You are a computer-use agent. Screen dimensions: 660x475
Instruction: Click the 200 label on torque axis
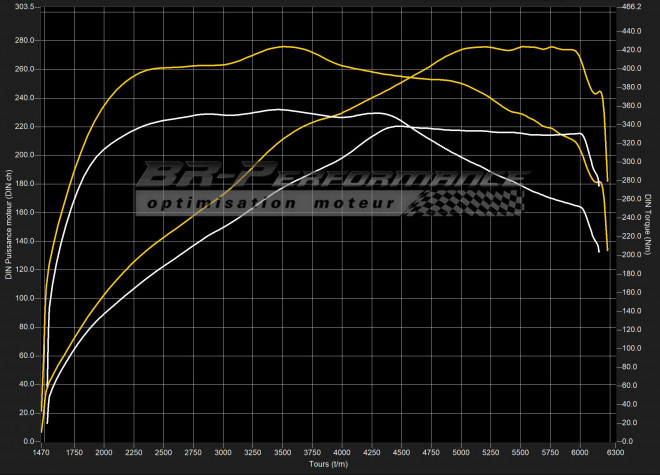point(630,255)
